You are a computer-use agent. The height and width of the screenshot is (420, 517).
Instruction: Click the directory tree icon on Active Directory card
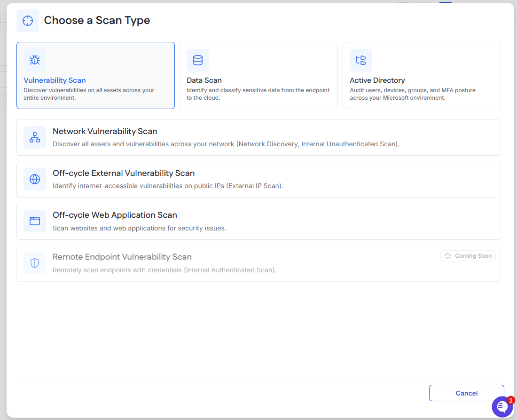[x=360, y=60]
